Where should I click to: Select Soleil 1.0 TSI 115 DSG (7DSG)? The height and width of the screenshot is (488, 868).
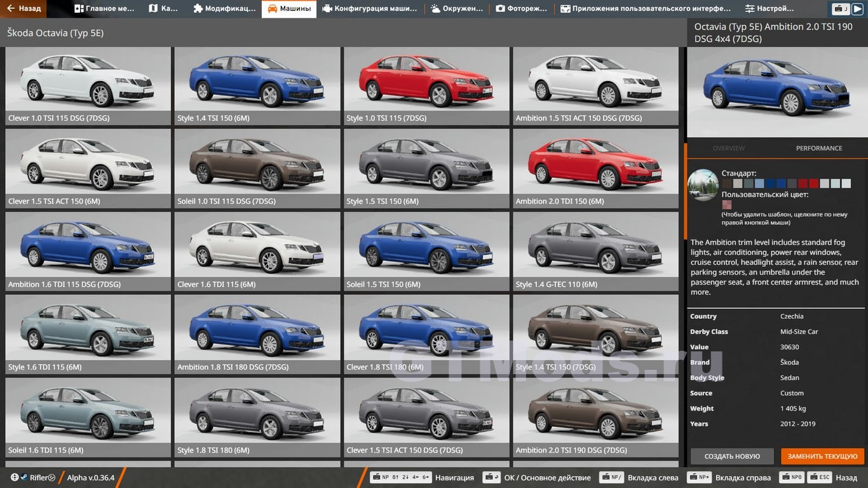tap(257, 169)
